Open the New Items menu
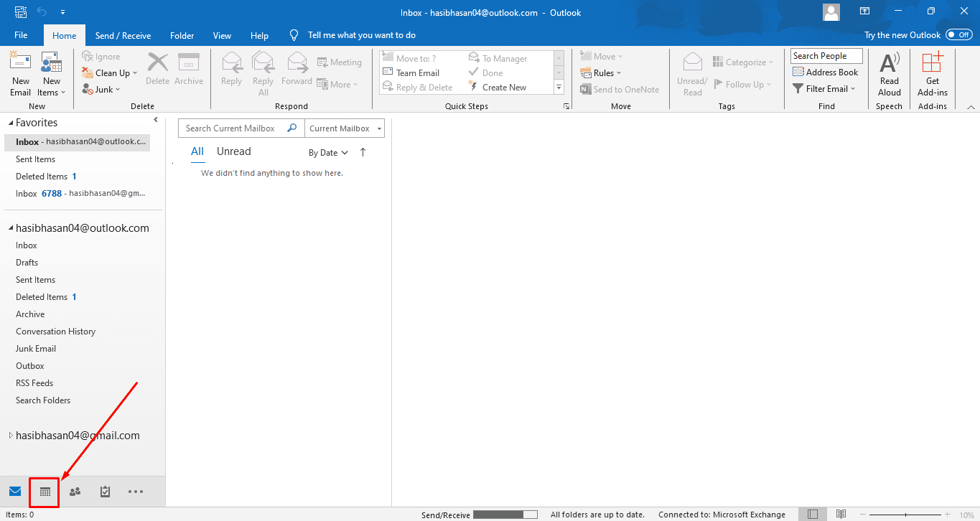Image resolution: width=980 pixels, height=521 pixels. [51, 75]
